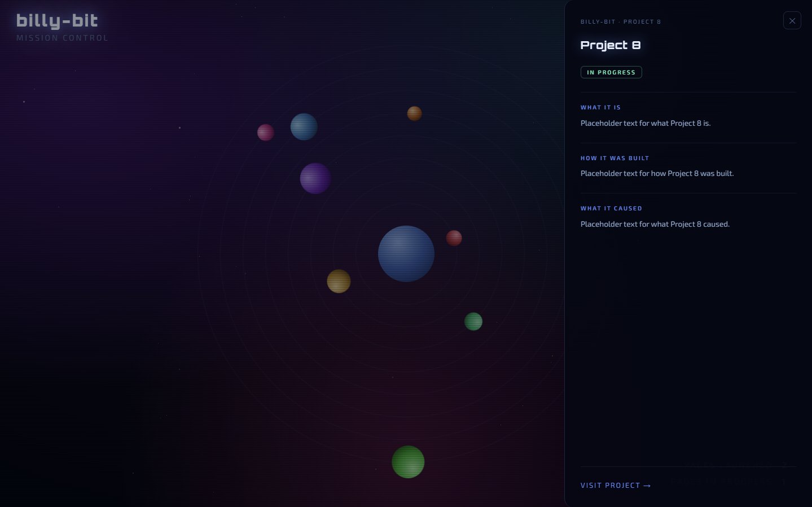Click the Mission Control subtitle
Screen dimensions: 812x507
(x=62, y=38)
